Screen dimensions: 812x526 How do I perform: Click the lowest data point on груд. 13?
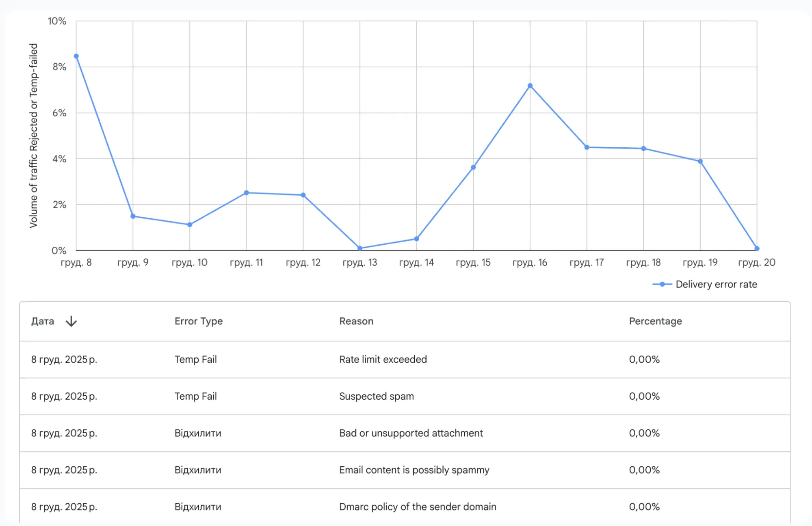pyautogui.click(x=359, y=247)
